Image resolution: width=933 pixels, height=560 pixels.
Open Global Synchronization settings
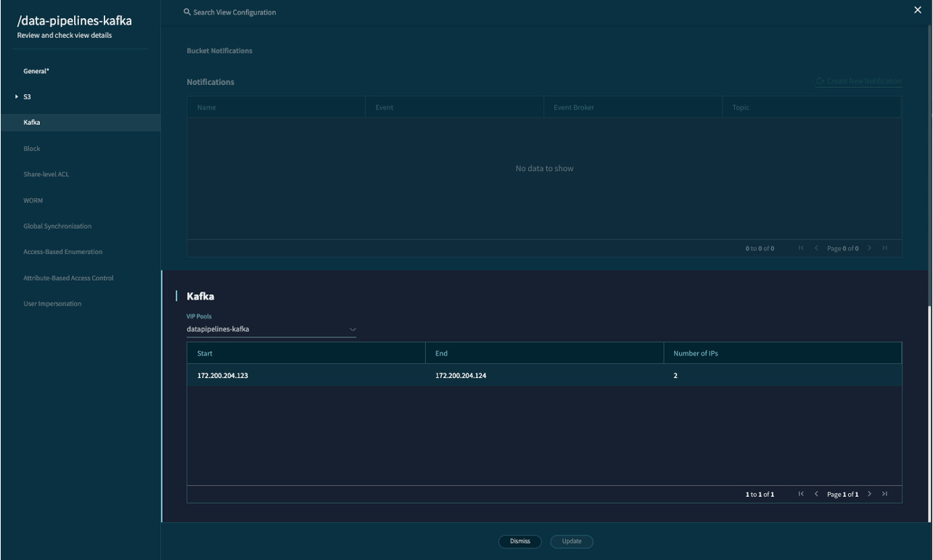point(57,226)
